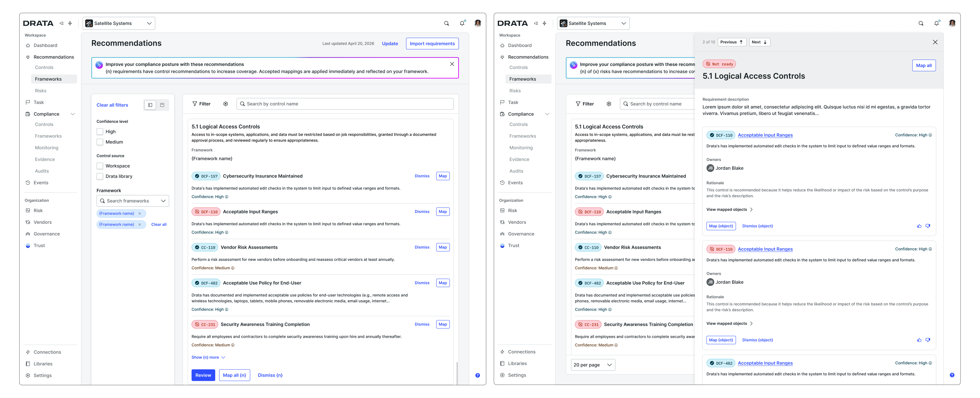The width and height of the screenshot is (980, 398).
Task: Click help icon at bottom of left window
Action: [477, 375]
